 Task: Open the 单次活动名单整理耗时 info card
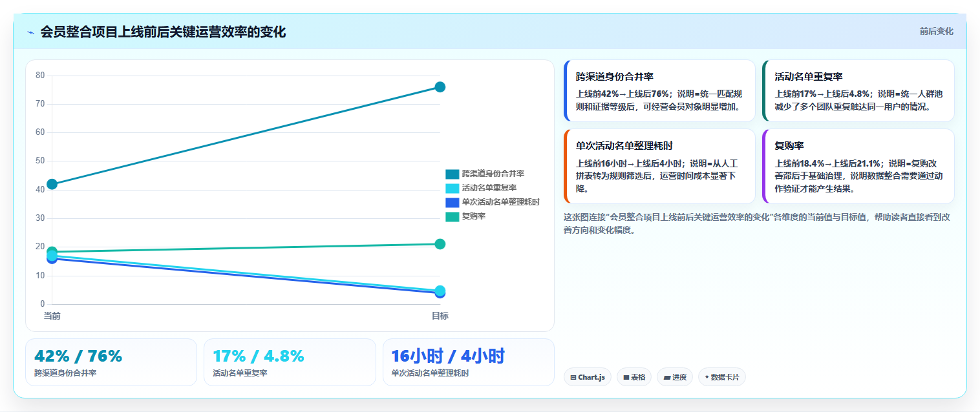pos(659,166)
